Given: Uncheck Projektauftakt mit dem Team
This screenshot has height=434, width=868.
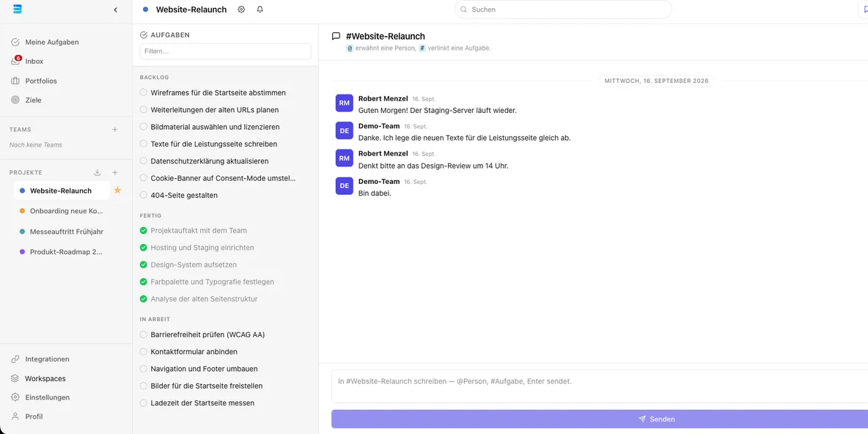Looking at the screenshot, I should [144, 230].
